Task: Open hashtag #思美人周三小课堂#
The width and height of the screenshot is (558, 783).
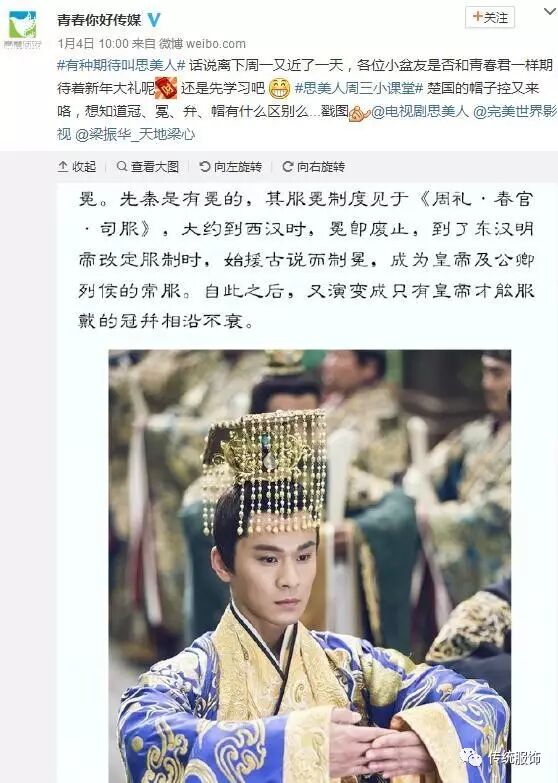Action: (359, 88)
